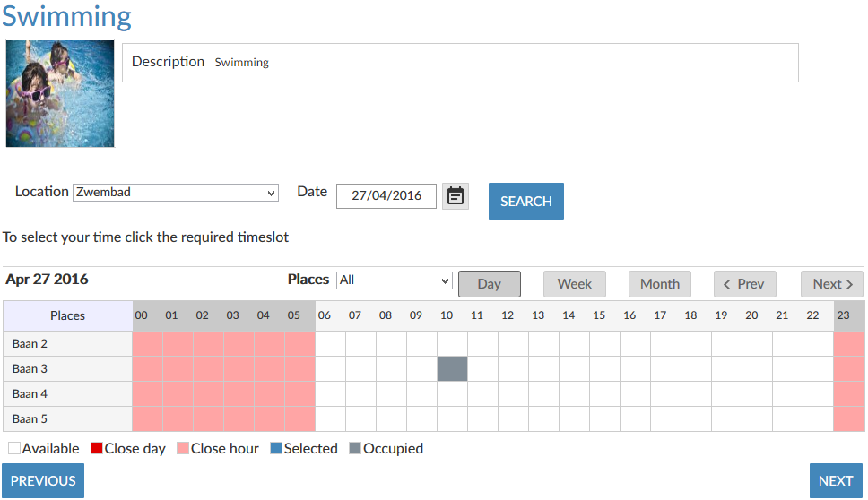
Task: Switch to the Month view
Action: pyautogui.click(x=659, y=284)
